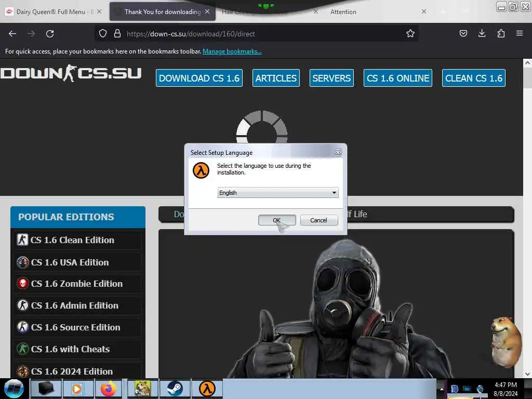Screen dimensions: 532x399
Task: Show hidden system tray icons arrow
Action: (x=442, y=389)
